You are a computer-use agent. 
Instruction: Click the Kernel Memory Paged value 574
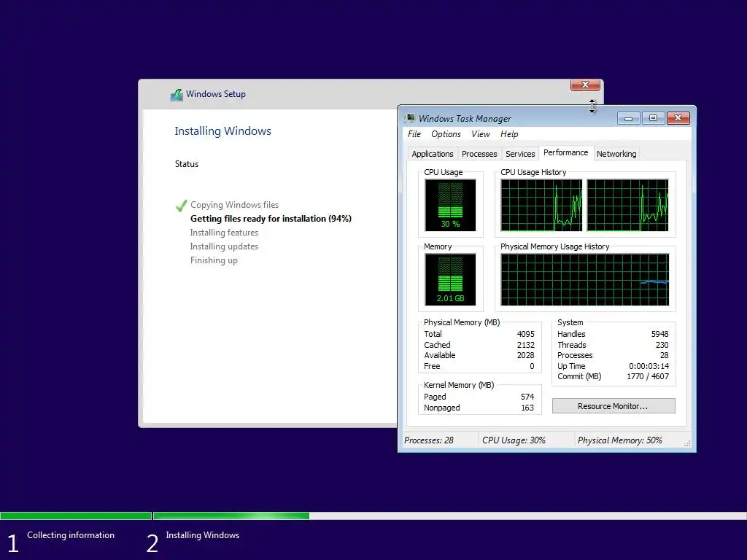click(x=527, y=397)
